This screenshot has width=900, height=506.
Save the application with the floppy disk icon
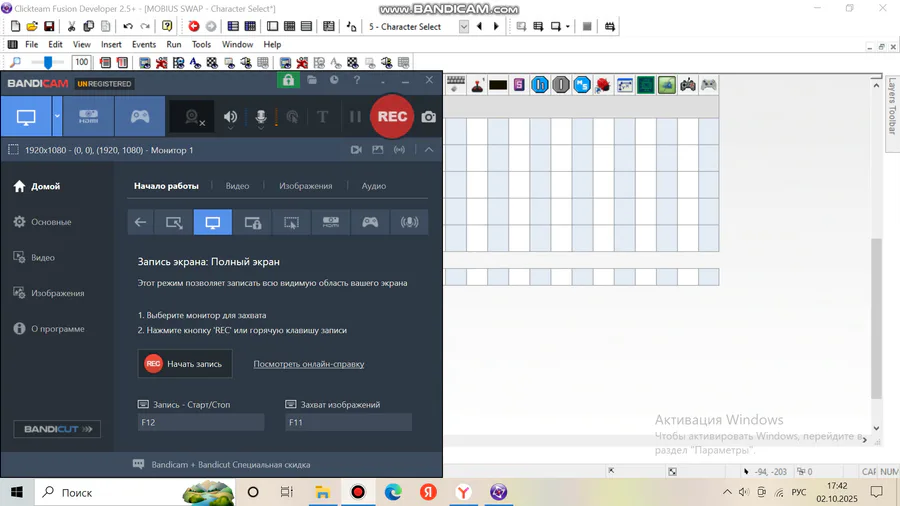coord(49,26)
